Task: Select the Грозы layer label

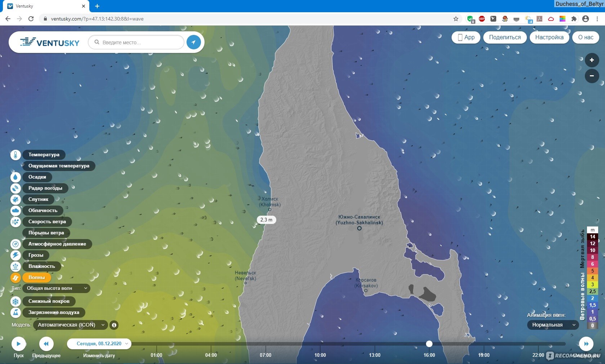Action: 36,255
